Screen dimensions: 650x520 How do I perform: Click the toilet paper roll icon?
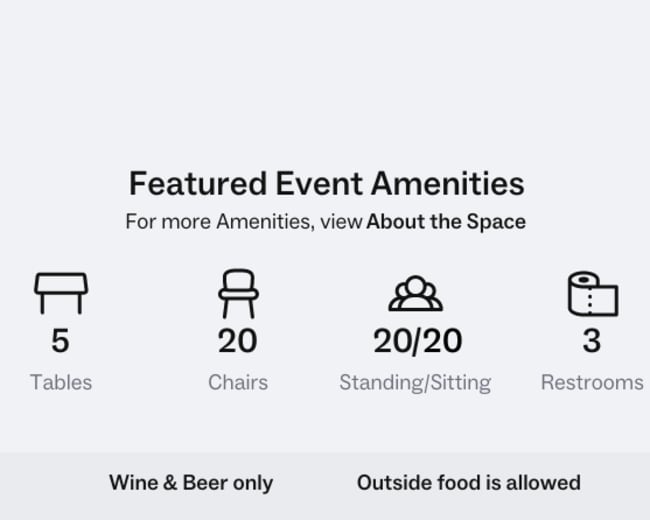[593, 294]
